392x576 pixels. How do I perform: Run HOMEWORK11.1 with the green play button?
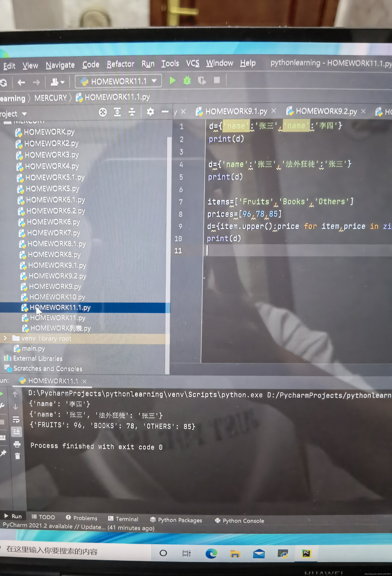click(172, 81)
